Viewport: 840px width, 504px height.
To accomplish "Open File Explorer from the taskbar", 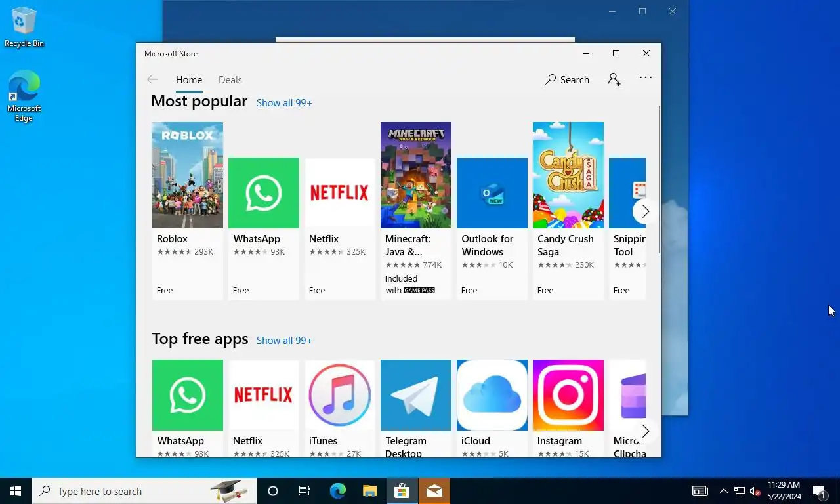I will click(370, 491).
